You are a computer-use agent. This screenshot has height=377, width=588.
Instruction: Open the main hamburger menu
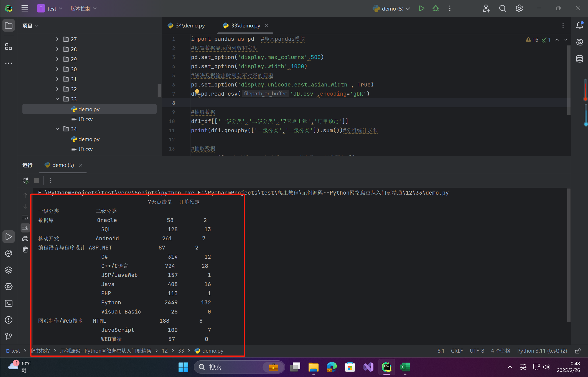(x=25, y=9)
